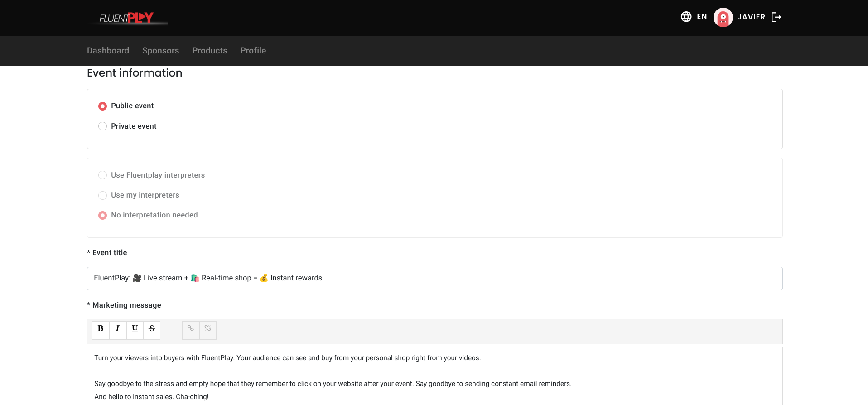Image resolution: width=868 pixels, height=405 pixels.
Task: Toggle strikethrough formatting
Action: point(152,330)
